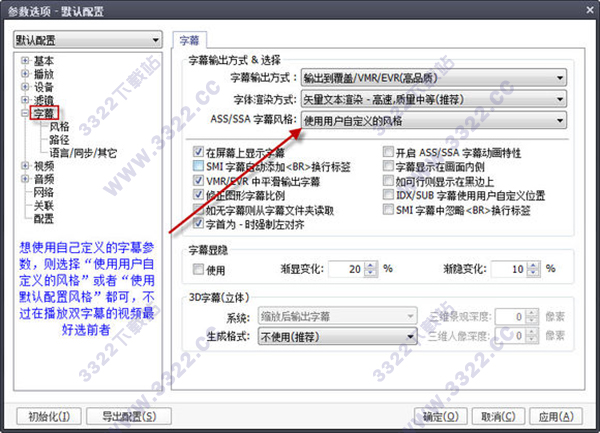The image size is (600, 433).
Task: Uncheck 在屏幕上显示字幕
Action: point(198,152)
